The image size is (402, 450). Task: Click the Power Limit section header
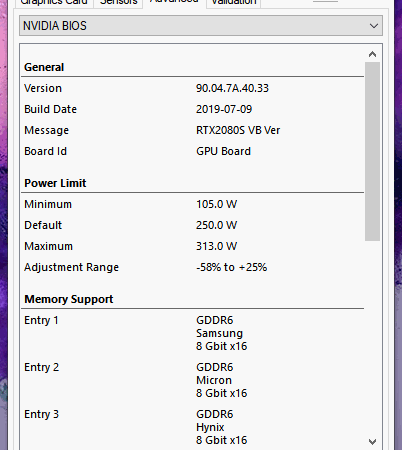click(55, 183)
